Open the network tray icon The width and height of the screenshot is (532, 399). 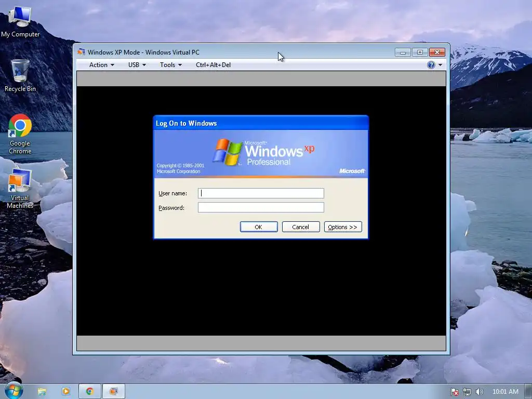click(x=467, y=392)
